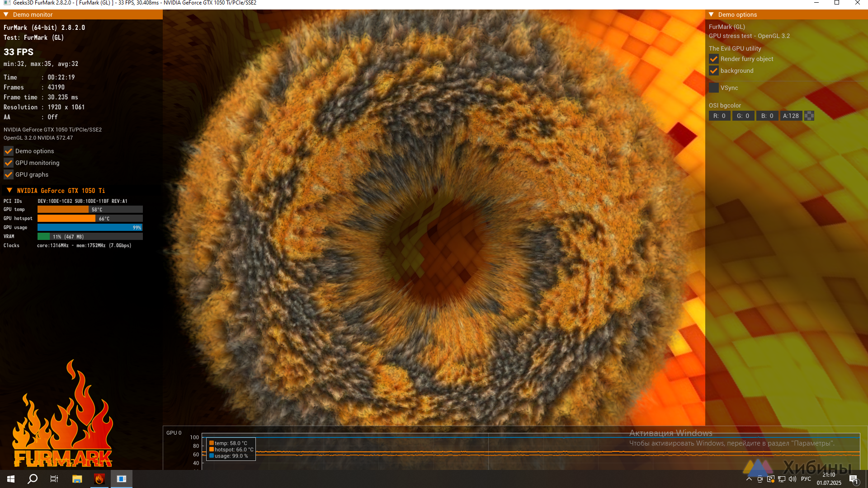This screenshot has height=488, width=868.
Task: Click FurMark (64-bit) 2.8.2.0 text
Action: tap(44, 28)
